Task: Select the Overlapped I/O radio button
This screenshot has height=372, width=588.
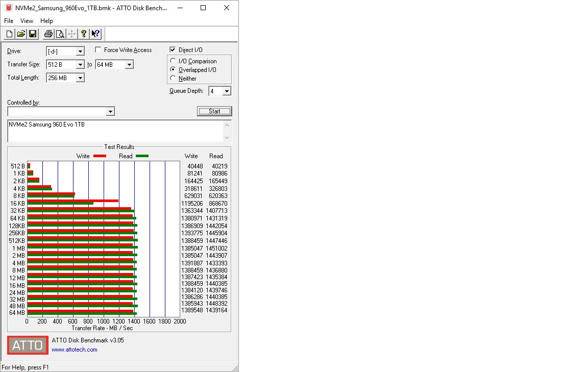Action: [173, 69]
